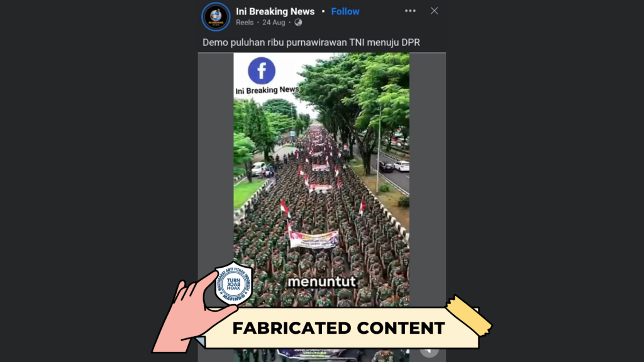Image resolution: width=644 pixels, height=362 pixels.
Task: Select the Reels label under the name
Action: [x=245, y=23]
